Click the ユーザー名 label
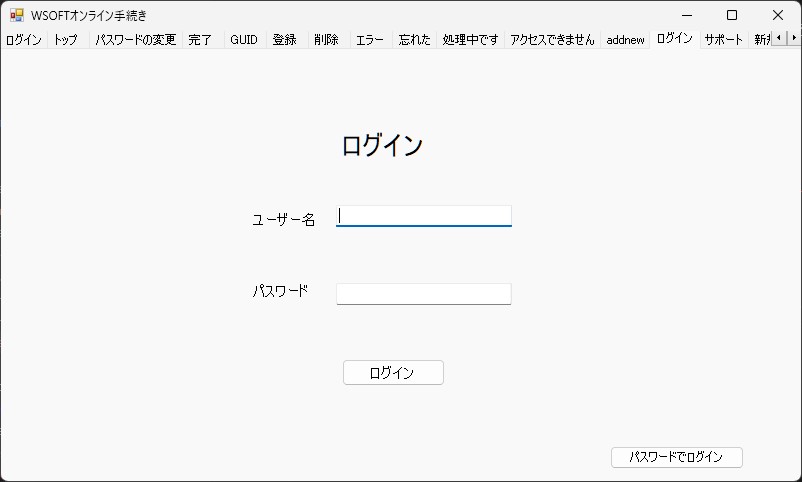Screen dimensions: 802x482 click(x=283, y=220)
